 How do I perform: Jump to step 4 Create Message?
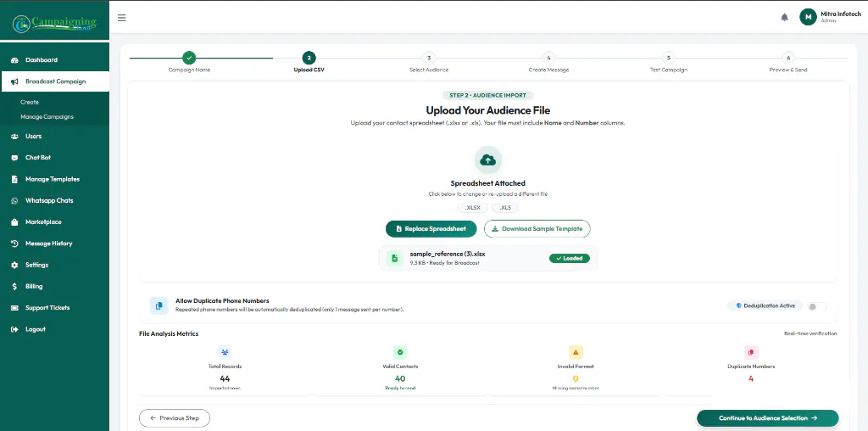click(548, 58)
